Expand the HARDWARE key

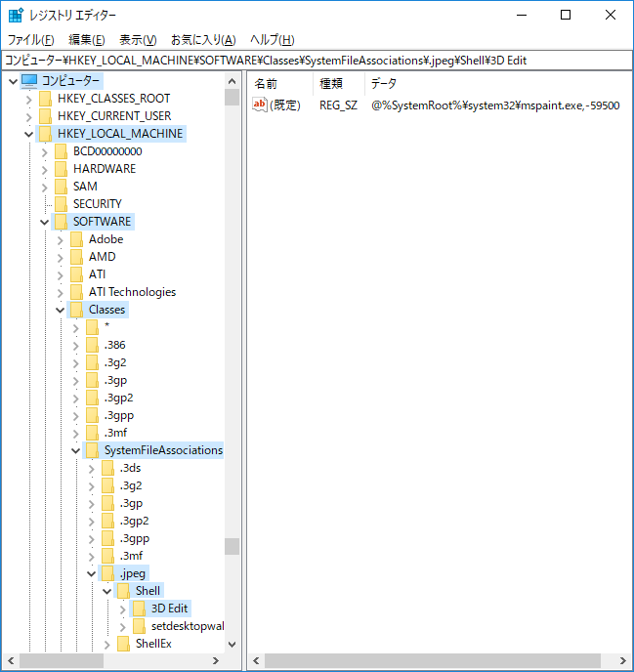coord(44,170)
